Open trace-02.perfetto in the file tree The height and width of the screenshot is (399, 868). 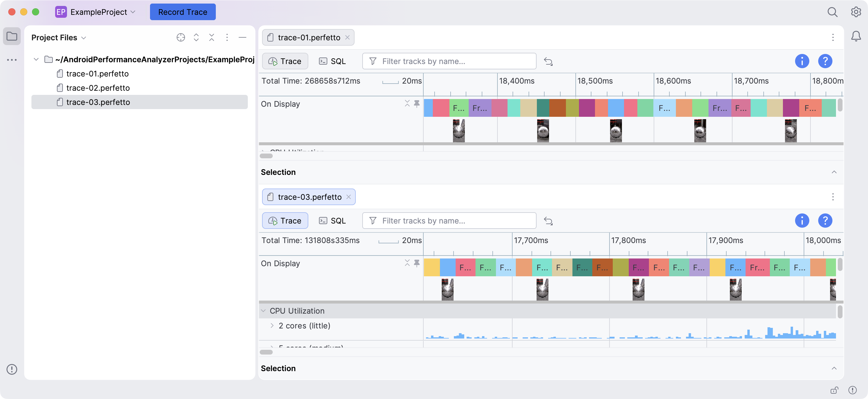point(98,88)
